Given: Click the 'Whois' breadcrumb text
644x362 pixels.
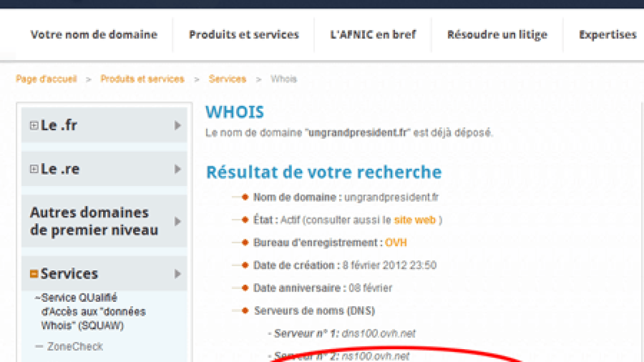Looking at the screenshot, I should [283, 79].
